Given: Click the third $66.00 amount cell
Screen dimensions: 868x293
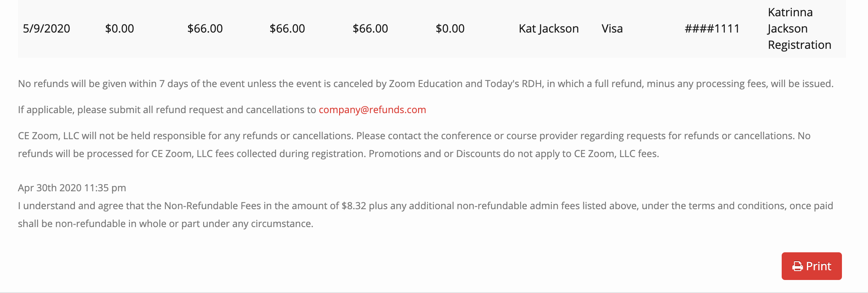Looking at the screenshot, I should point(370,28).
